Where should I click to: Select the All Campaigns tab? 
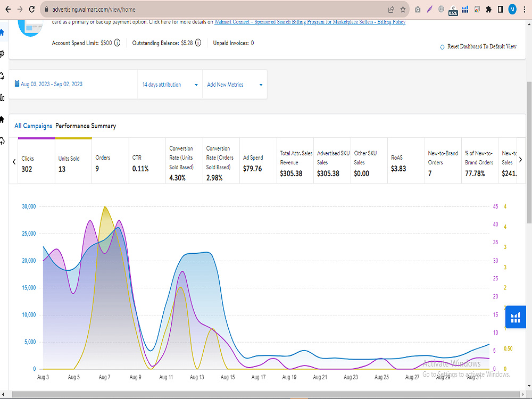pyautogui.click(x=33, y=126)
